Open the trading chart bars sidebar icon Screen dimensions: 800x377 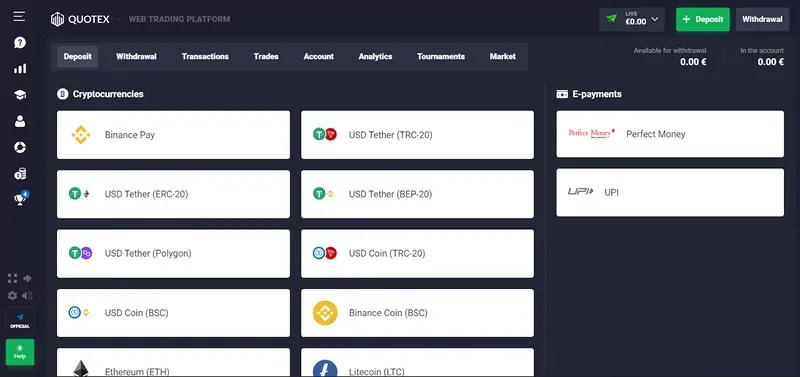pyautogui.click(x=19, y=69)
